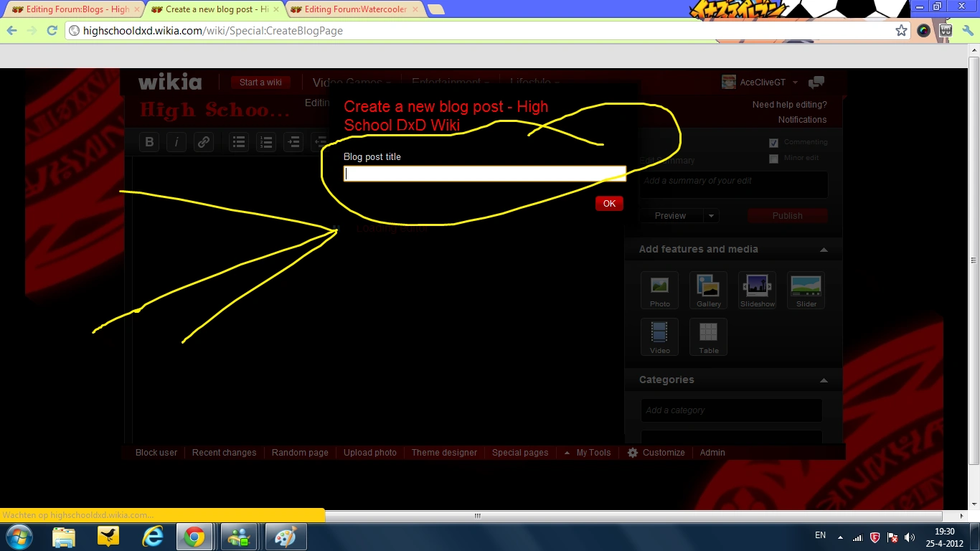Click the horizontal scrollbar at the page bottom
Image resolution: width=980 pixels, height=551 pixels.
pos(477,515)
